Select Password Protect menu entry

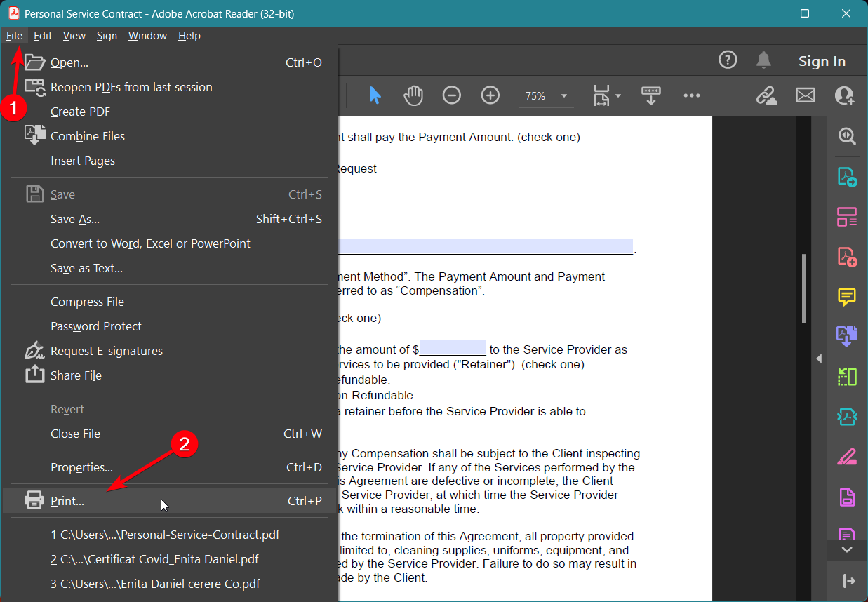pyautogui.click(x=170, y=326)
